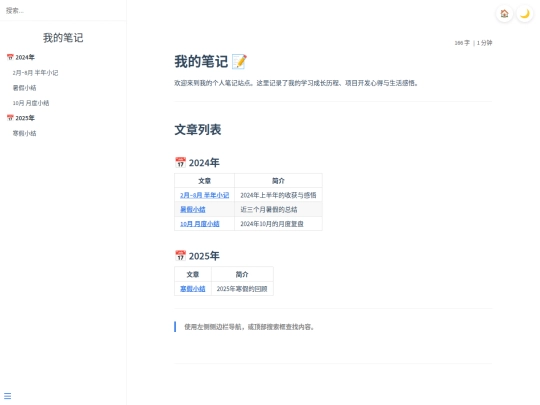This screenshot has height=405, width=540.
Task: Open 2月-8月 半年小记 in the sidebar
Action: coord(35,73)
